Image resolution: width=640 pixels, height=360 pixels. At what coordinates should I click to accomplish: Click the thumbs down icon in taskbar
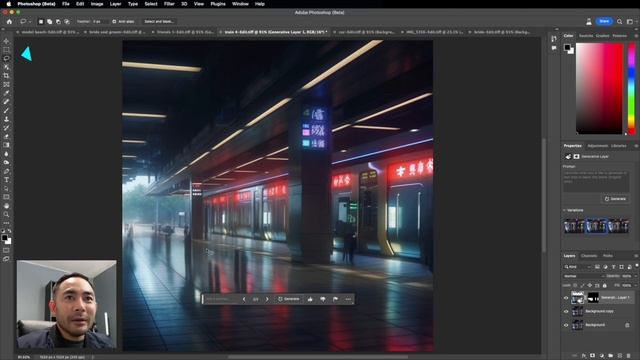[323, 299]
